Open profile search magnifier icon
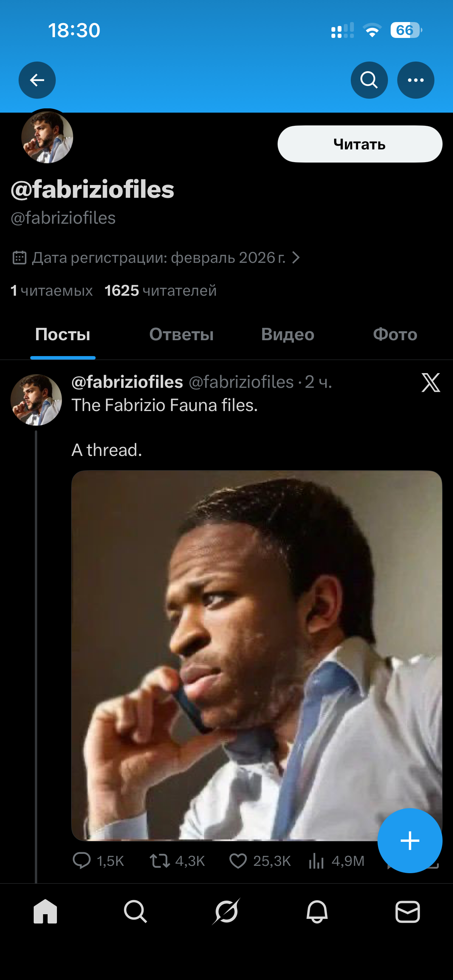The height and width of the screenshot is (980, 453). pos(369,80)
